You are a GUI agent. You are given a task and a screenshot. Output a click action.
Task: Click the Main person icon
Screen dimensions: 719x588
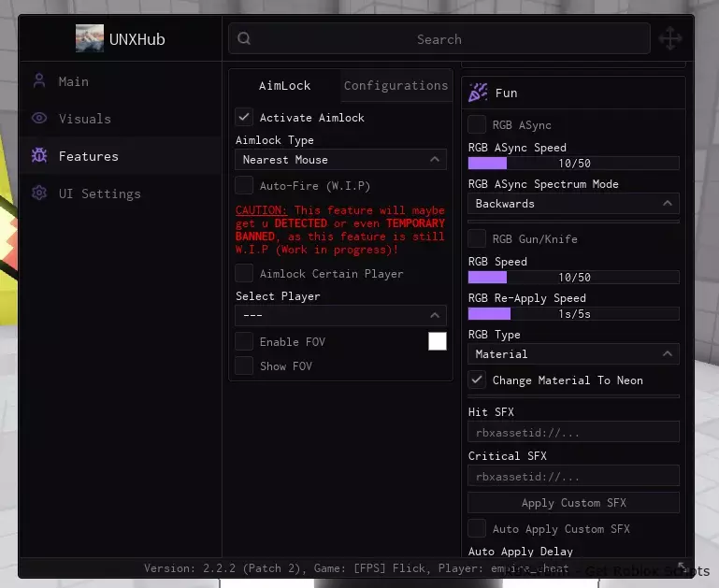39,81
